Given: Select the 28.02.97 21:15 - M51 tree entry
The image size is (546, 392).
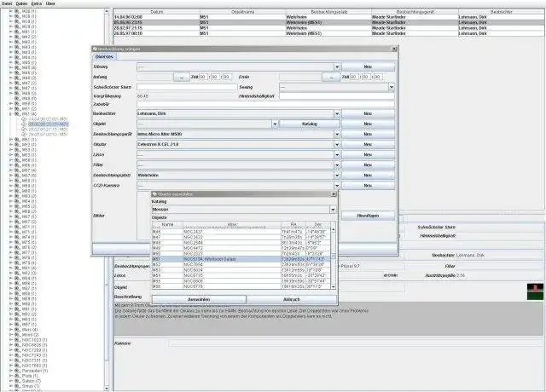Looking at the screenshot, I should (x=48, y=129).
